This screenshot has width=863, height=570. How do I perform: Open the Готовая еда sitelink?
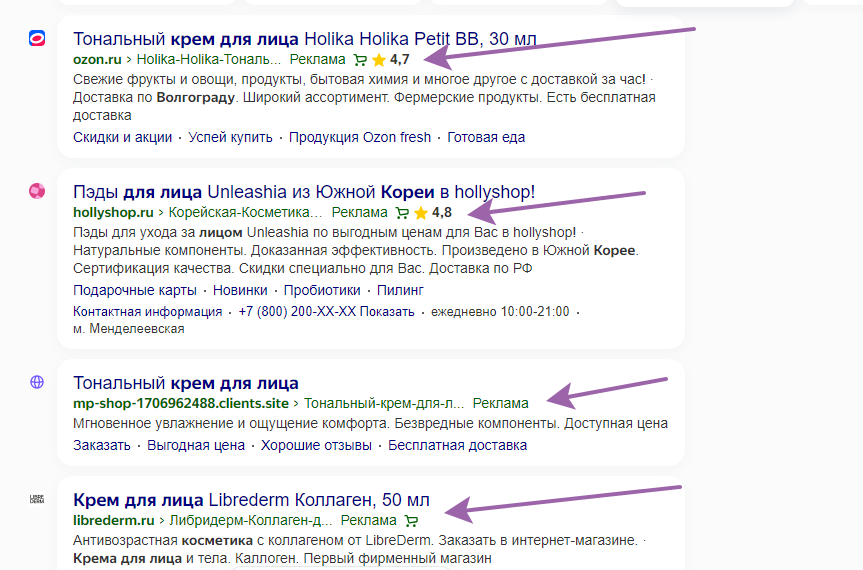(x=486, y=137)
